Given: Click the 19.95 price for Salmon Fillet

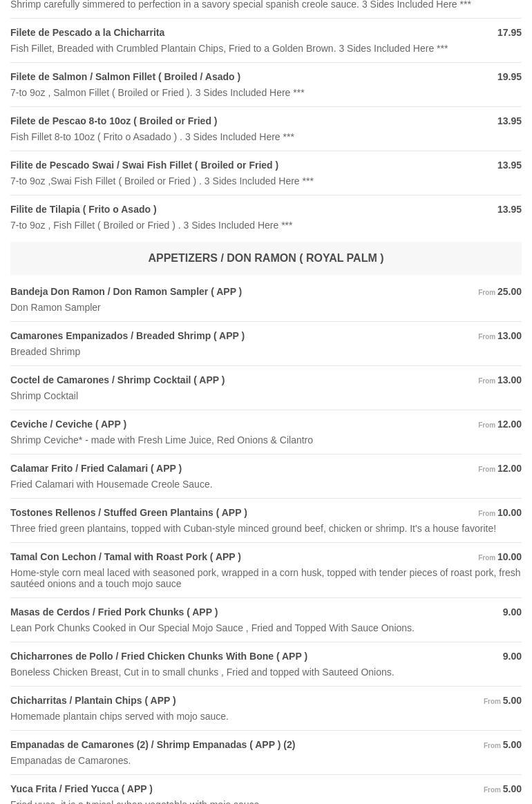Looking at the screenshot, I should (x=509, y=77).
